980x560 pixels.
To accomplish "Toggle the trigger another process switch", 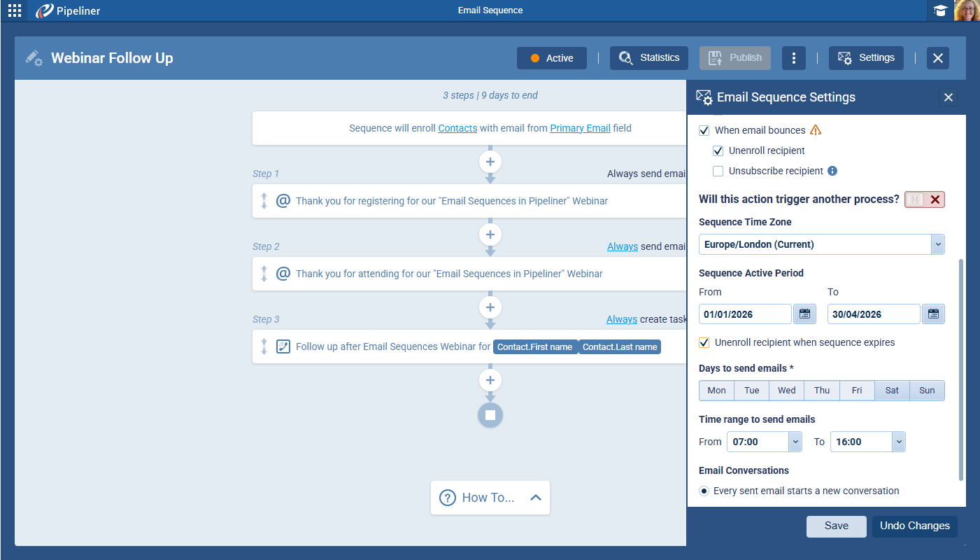I will [925, 199].
